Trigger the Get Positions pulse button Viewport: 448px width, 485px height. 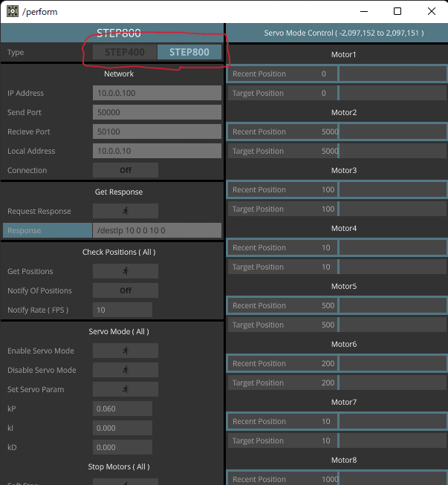[x=126, y=271]
